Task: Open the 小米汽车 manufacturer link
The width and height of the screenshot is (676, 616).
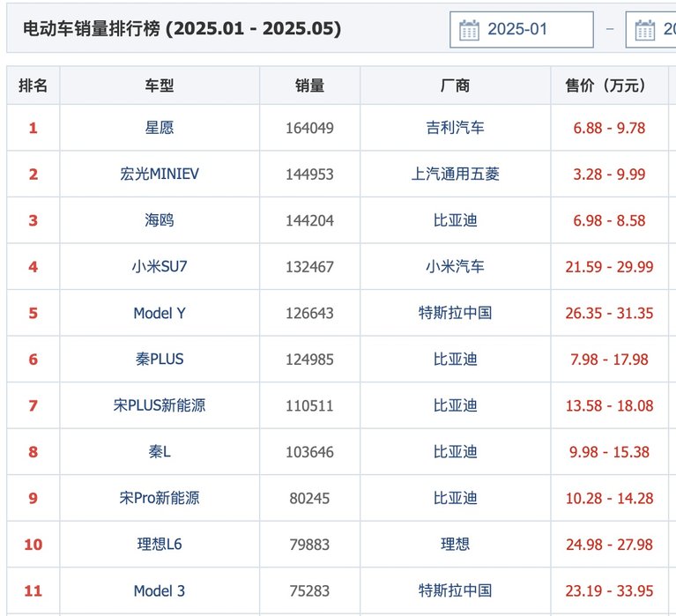Action: (456, 267)
